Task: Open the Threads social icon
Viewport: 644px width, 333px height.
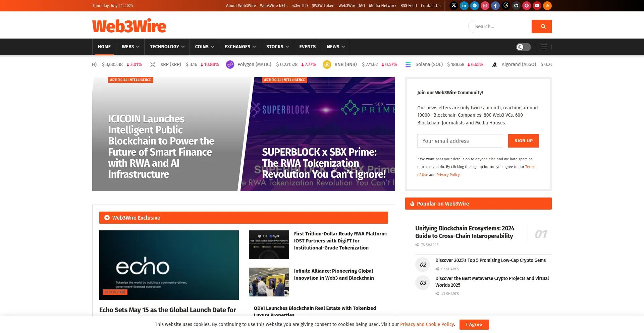Action: click(x=506, y=5)
